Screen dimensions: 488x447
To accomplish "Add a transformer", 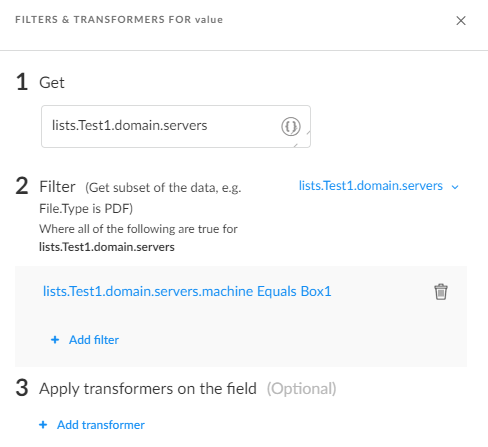I will [x=92, y=425].
